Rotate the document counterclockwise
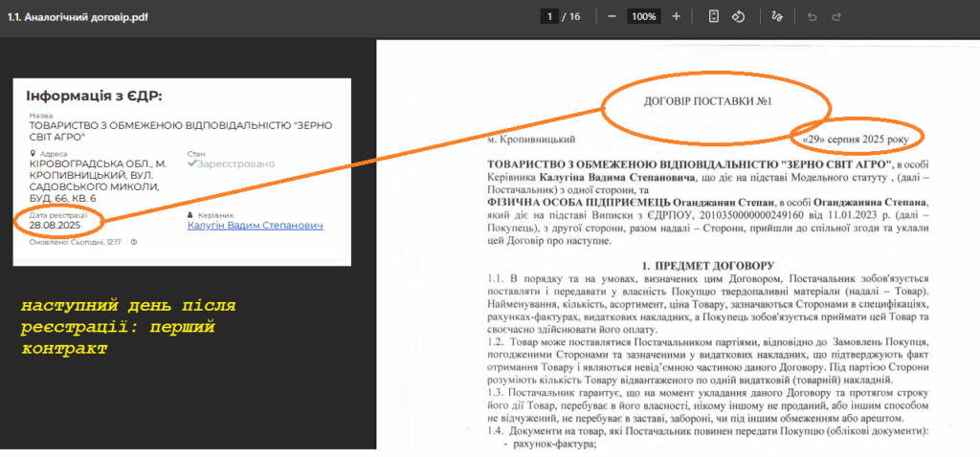Image resolution: width=980 pixels, height=457 pixels. click(x=738, y=17)
